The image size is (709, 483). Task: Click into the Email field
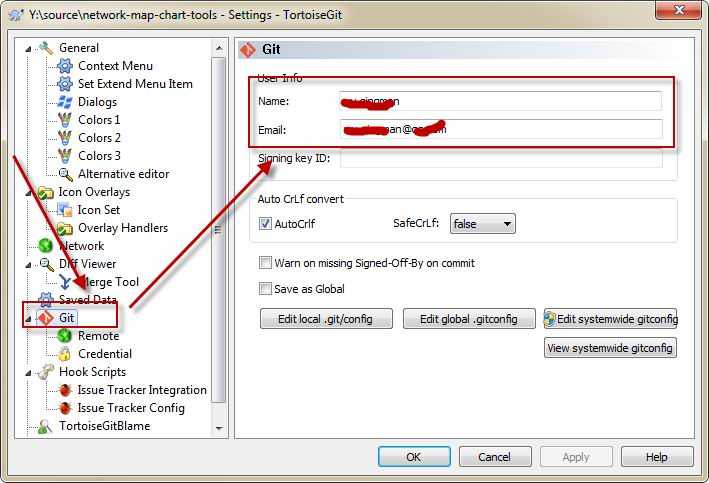click(501, 129)
